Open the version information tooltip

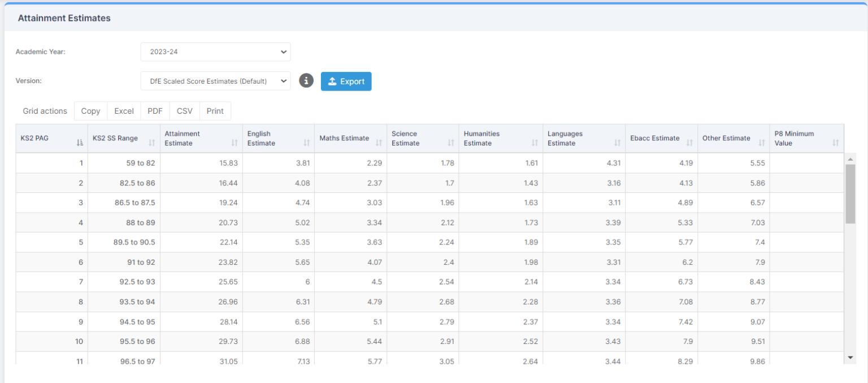pos(306,80)
